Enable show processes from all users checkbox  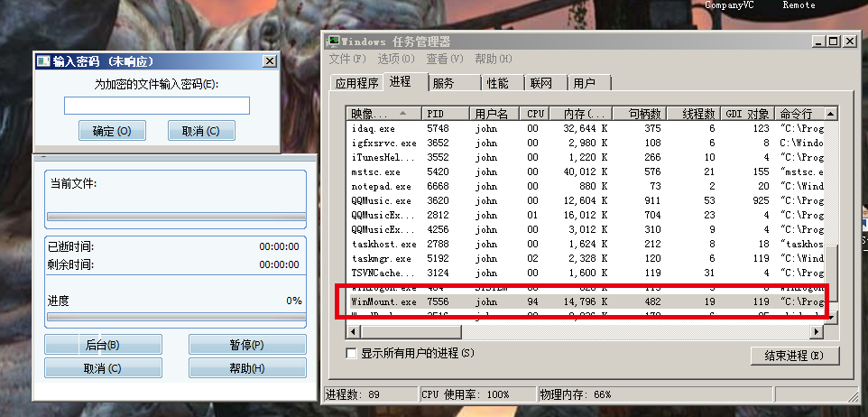350,353
